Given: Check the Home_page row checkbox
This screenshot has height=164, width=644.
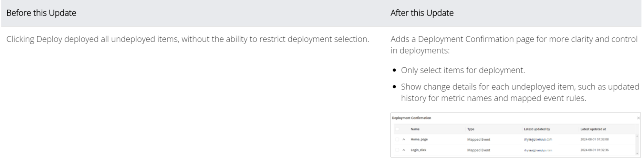Looking at the screenshot, I should (x=397, y=139).
